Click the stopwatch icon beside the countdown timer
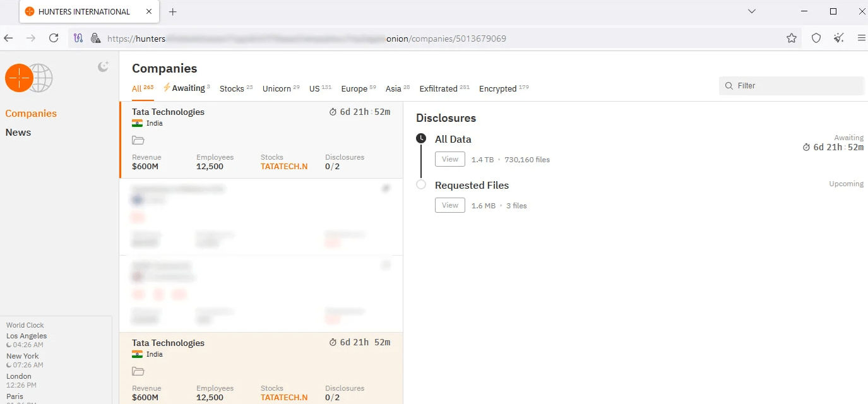The image size is (868, 404). pos(333,112)
